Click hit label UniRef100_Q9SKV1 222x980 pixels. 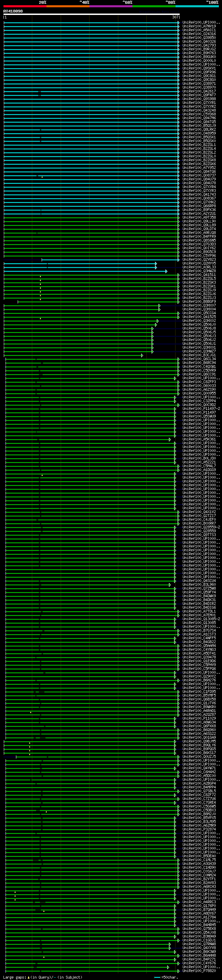[x=199, y=68]
